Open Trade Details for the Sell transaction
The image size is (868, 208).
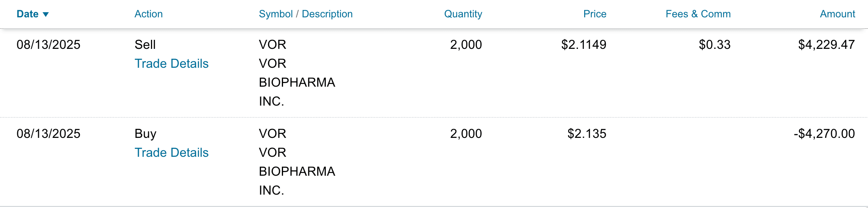171,63
